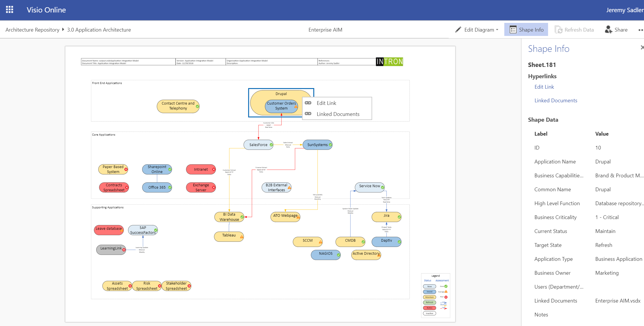Click the Edit Diagram pencil icon

coord(458,30)
